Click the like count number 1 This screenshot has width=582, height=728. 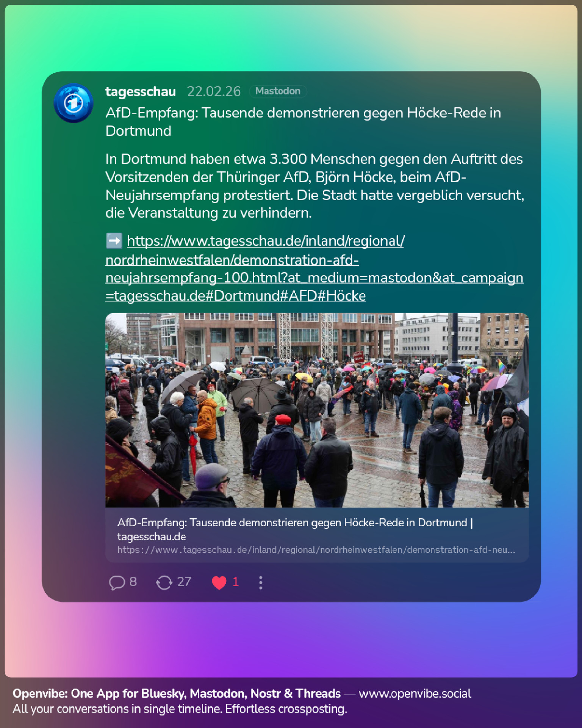[235, 582]
